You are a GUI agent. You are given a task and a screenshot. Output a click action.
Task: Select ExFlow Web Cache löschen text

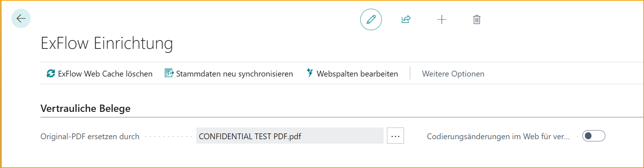click(105, 74)
